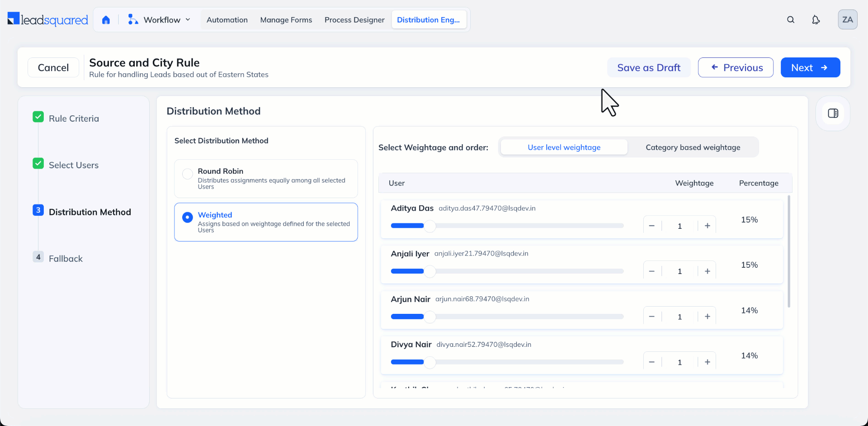Click the User column header
This screenshot has width=868, height=426.
pyautogui.click(x=396, y=183)
